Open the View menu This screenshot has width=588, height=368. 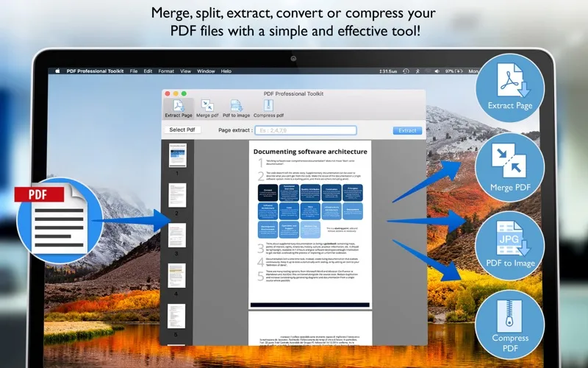(x=186, y=71)
